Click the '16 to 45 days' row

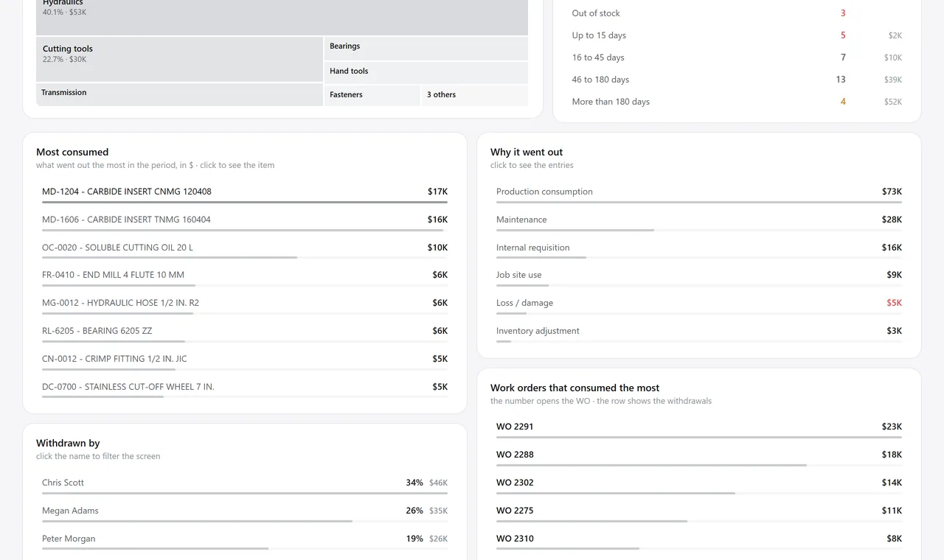point(737,57)
